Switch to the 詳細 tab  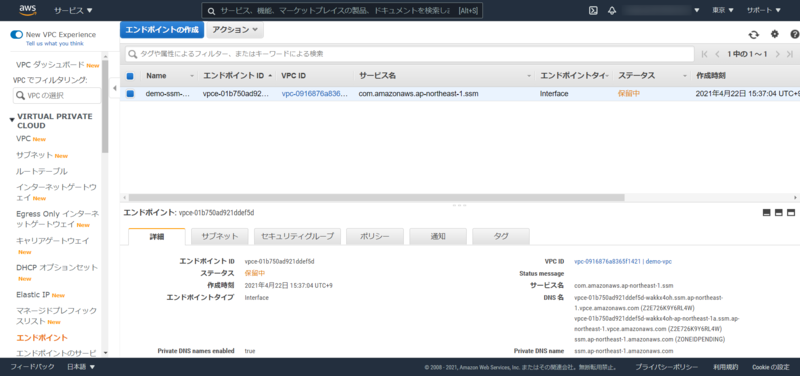[x=157, y=237]
